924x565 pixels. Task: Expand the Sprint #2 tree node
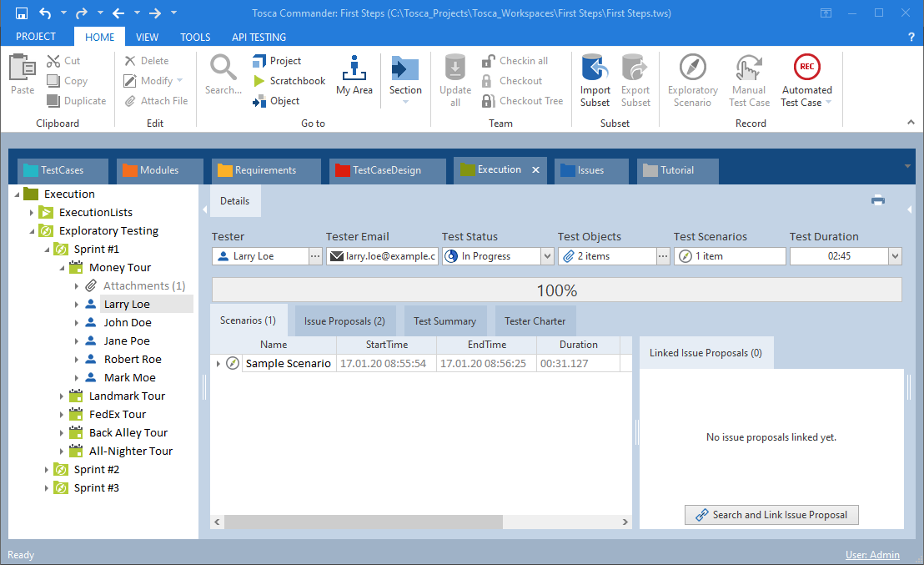(x=48, y=470)
